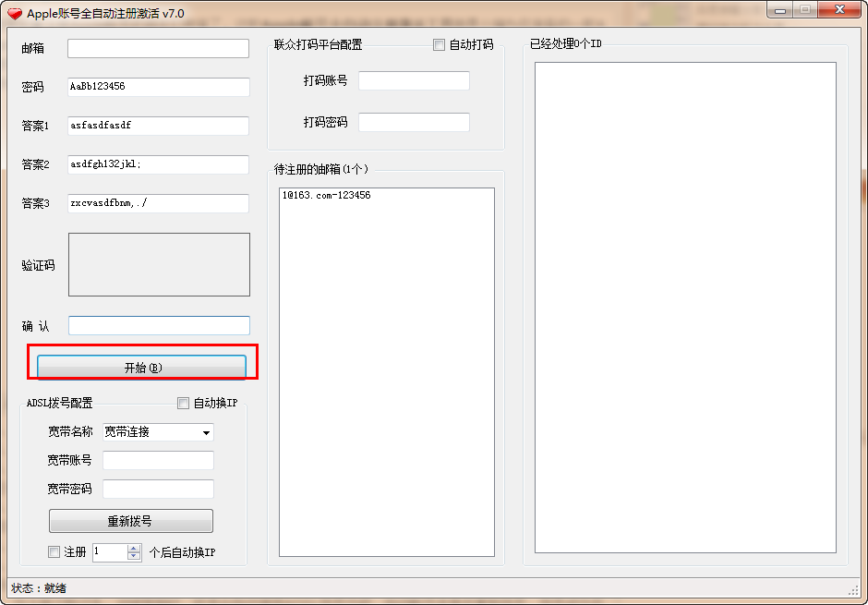Click the 状态：就绪 status bar text

pyautogui.click(x=39, y=588)
